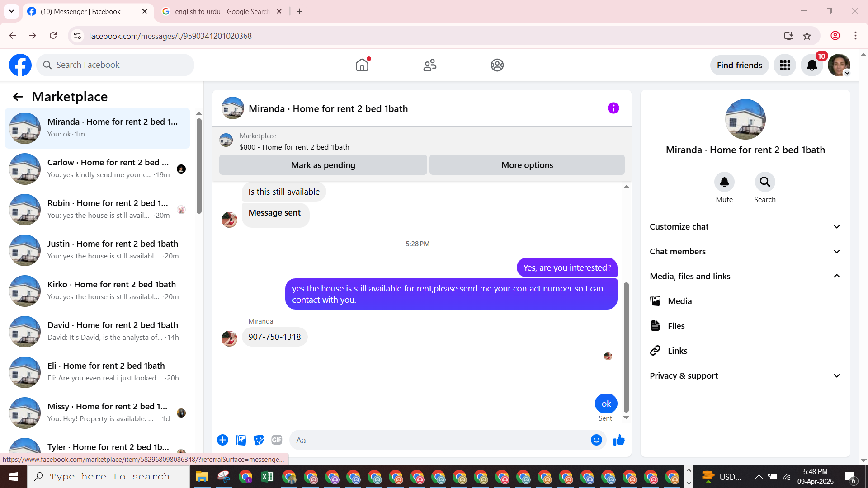Open Links under Media, files and links

coord(745,351)
